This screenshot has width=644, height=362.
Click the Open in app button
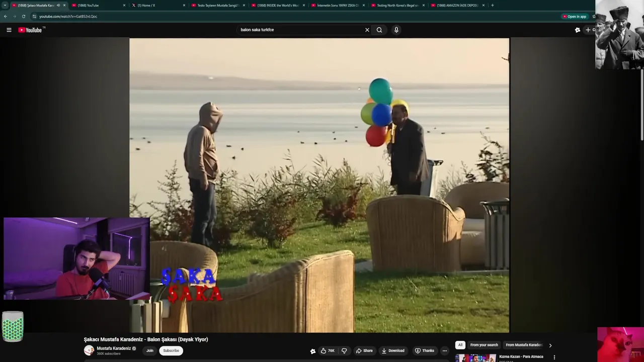pyautogui.click(x=575, y=17)
